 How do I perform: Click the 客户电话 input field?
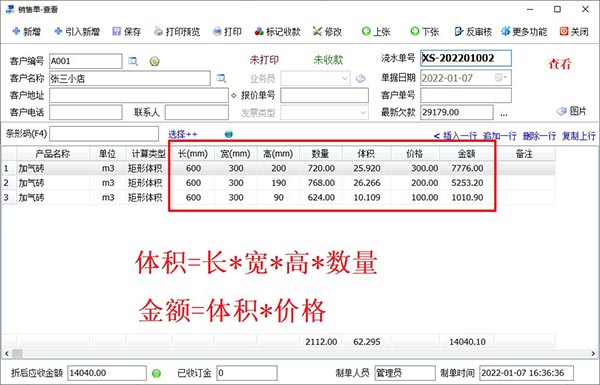pyautogui.click(x=86, y=113)
